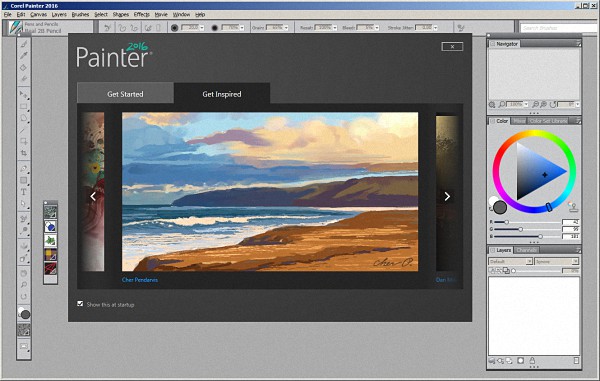This screenshot has height=381, width=600.
Task: Select the Rectangular Shape tool
Action: (x=24, y=180)
